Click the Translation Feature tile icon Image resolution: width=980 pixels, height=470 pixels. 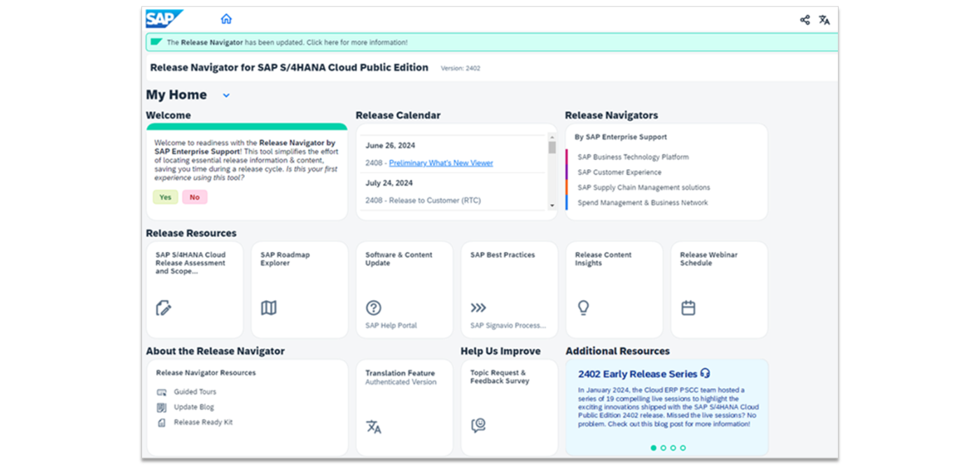coord(374,427)
